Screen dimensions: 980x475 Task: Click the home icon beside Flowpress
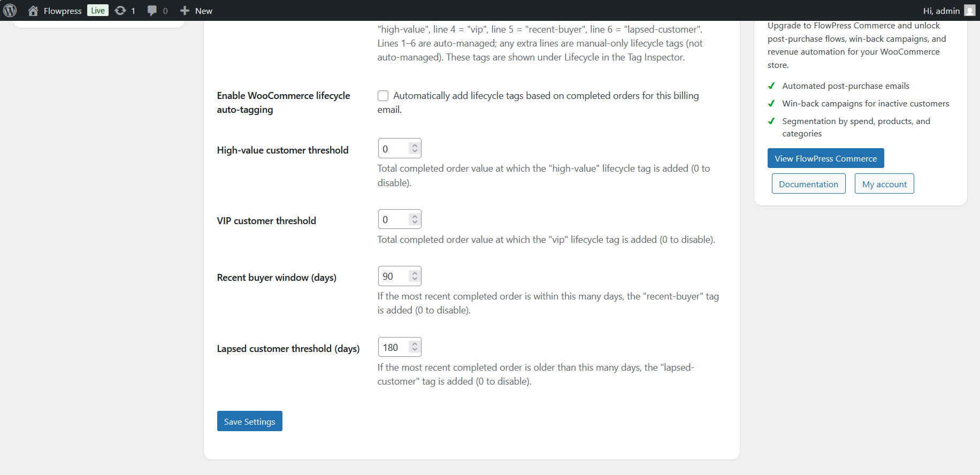click(x=33, y=11)
